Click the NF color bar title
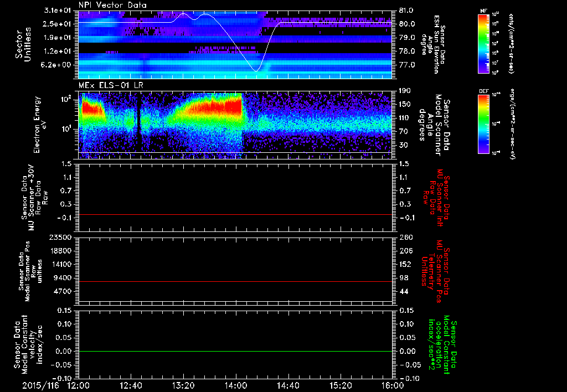 (x=483, y=11)
